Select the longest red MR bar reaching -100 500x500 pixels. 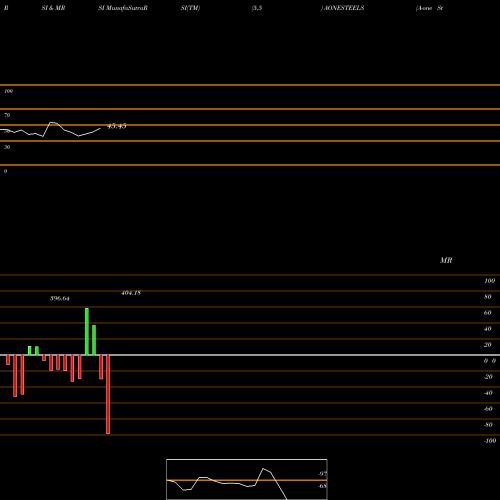click(x=108, y=394)
